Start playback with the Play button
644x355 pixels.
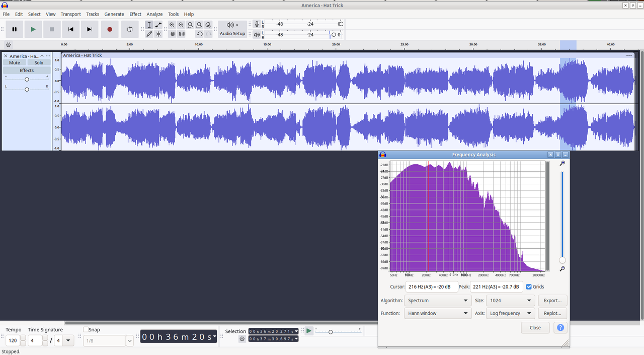pyautogui.click(x=33, y=29)
